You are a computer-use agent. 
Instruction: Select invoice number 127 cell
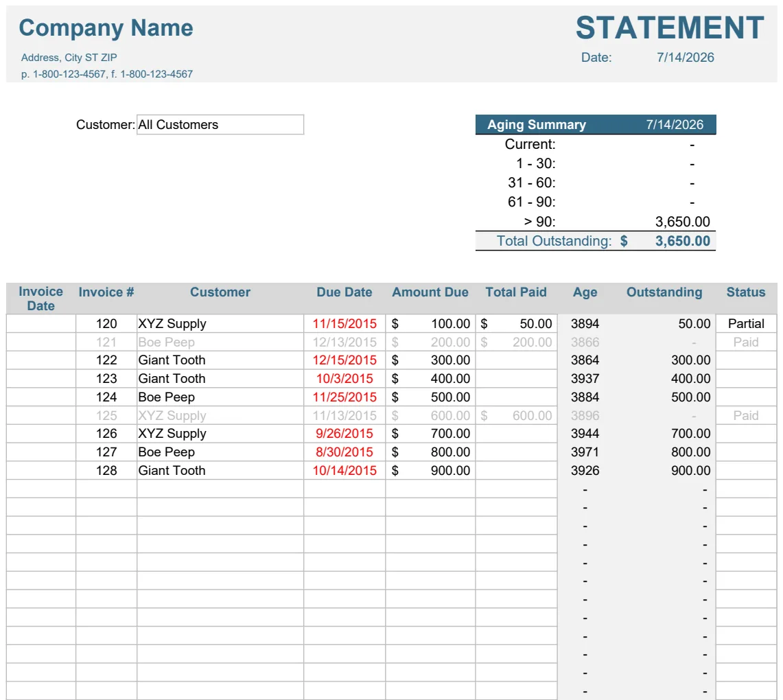[x=106, y=452]
